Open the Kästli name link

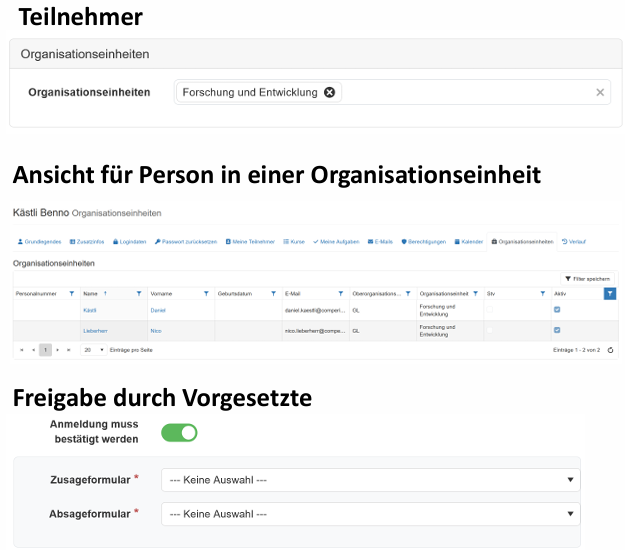tap(90, 310)
